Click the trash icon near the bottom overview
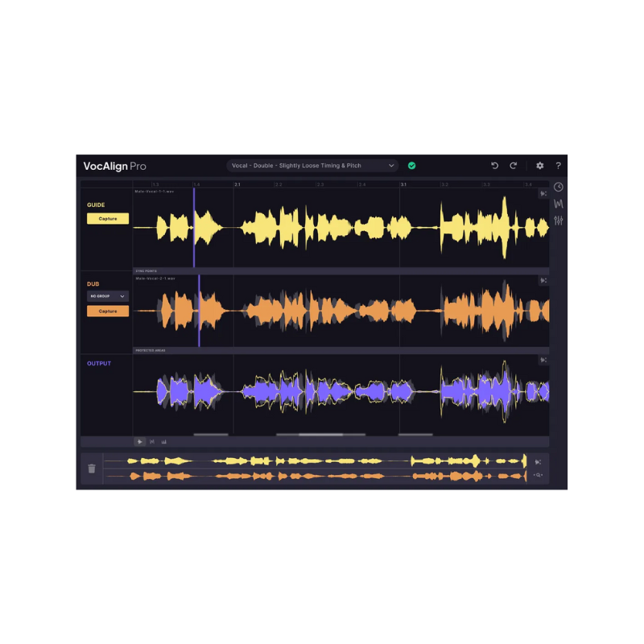The image size is (644, 644). point(91,467)
